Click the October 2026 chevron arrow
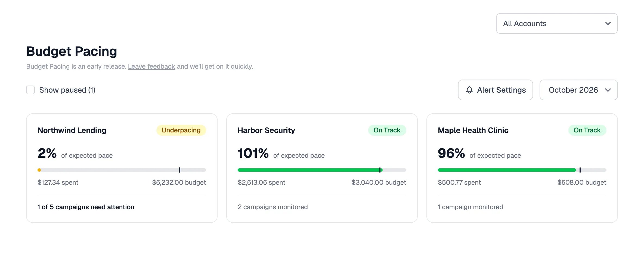The width and height of the screenshot is (644, 267). pyautogui.click(x=608, y=90)
